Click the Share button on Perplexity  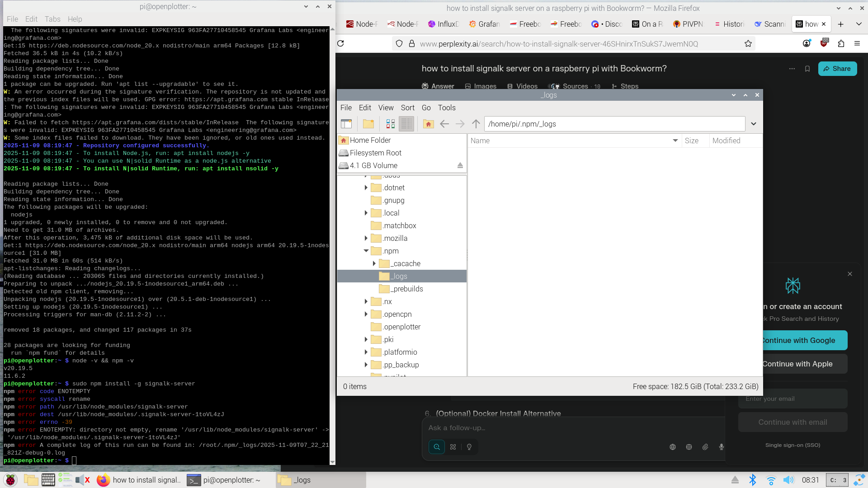coord(837,69)
